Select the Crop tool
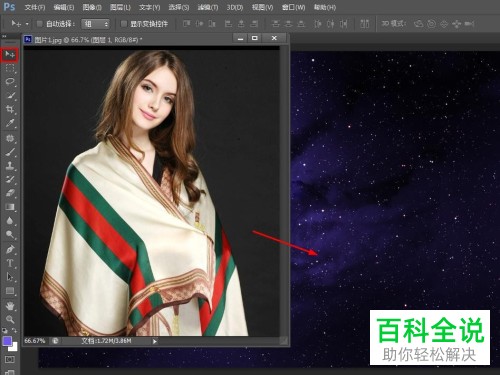Viewport: 500px width, 375px height. [10, 109]
